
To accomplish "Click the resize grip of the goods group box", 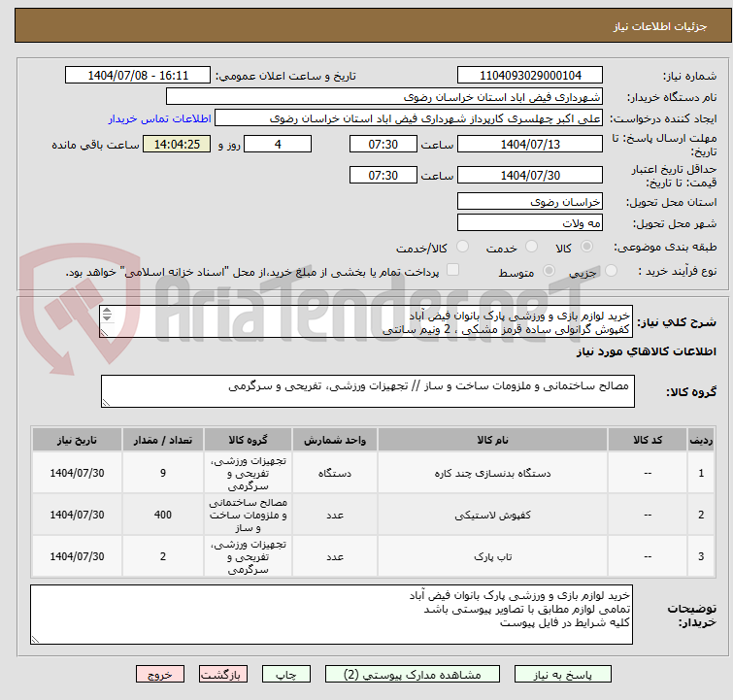I will coord(106,403).
